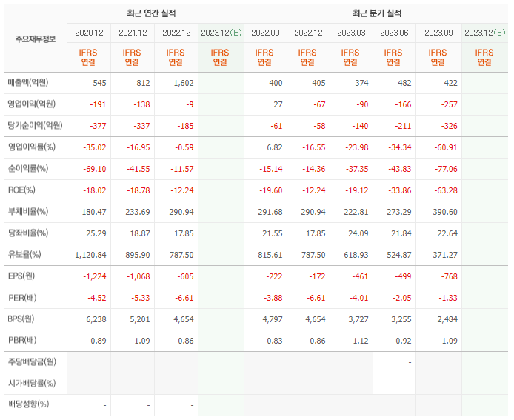This screenshot has height=420, width=514.
Task: Click the 최근 분기 실적 header
Action: point(377,13)
